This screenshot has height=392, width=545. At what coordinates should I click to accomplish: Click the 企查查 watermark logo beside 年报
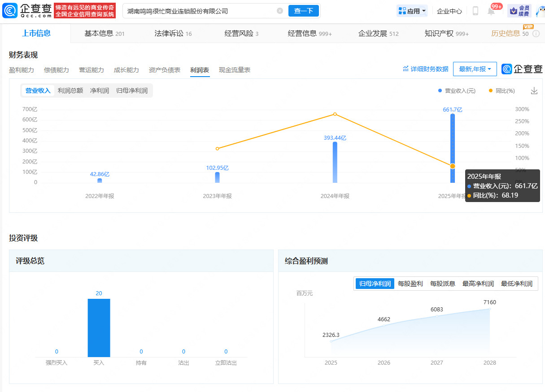522,69
